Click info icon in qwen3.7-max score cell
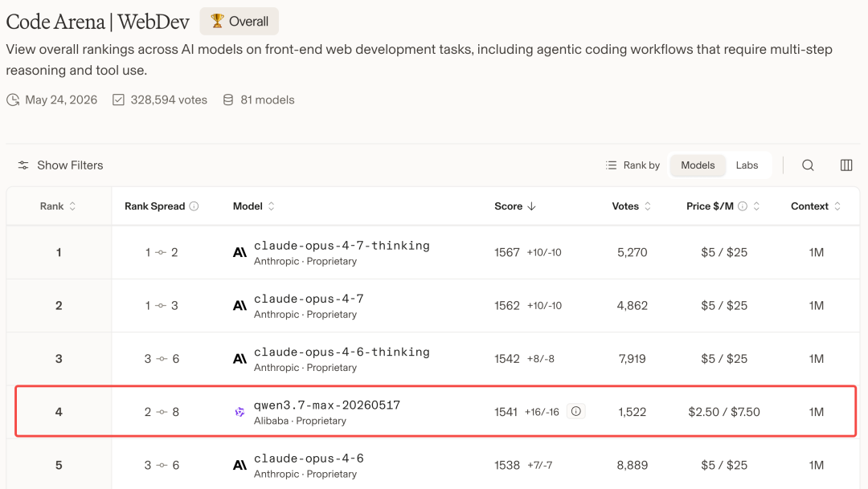868x489 pixels. click(575, 411)
